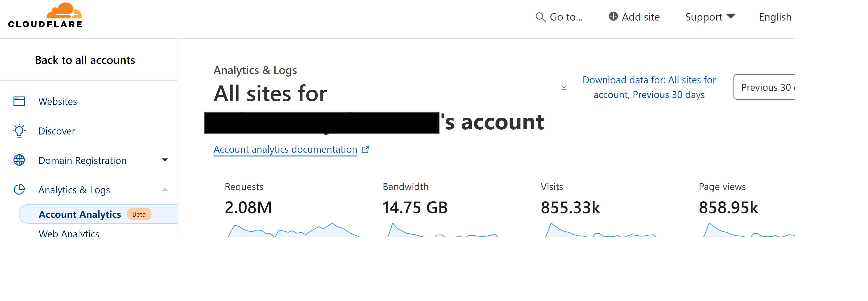Click the search magnifier icon
868x301 pixels.
[540, 17]
